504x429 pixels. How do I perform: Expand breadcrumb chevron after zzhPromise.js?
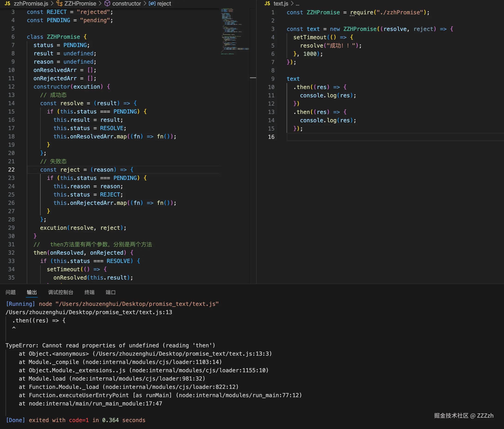point(52,3)
